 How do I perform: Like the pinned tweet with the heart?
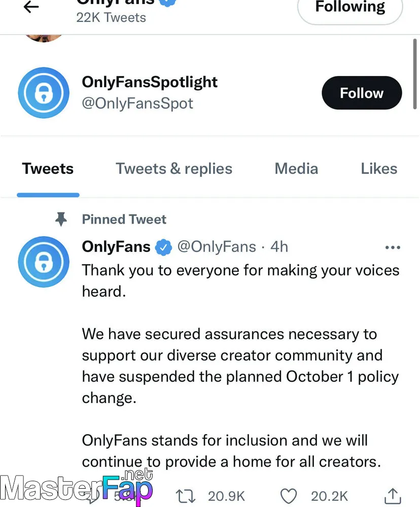[x=289, y=495]
